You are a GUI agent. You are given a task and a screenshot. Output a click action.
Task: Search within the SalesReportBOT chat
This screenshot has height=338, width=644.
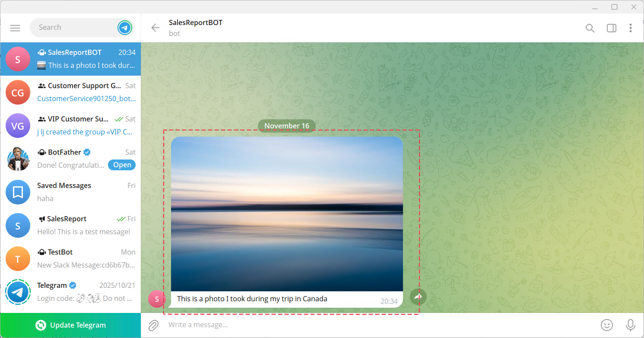590,28
